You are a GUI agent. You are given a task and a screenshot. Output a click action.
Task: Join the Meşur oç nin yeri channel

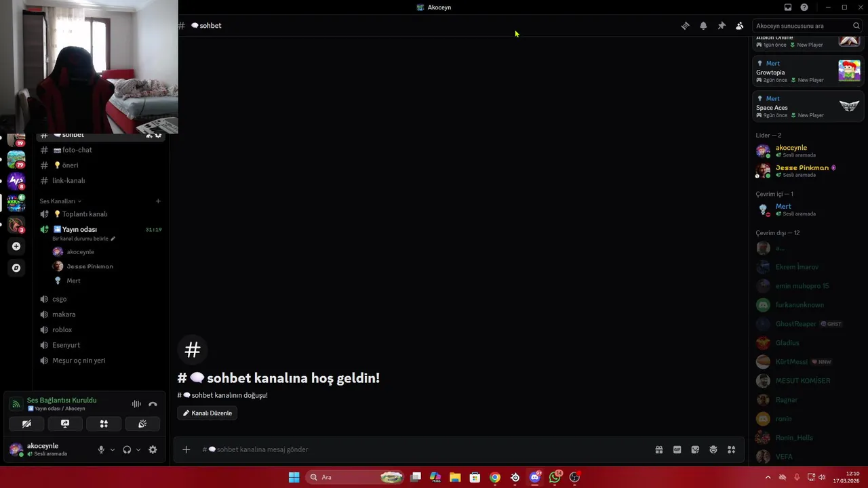[102, 361]
